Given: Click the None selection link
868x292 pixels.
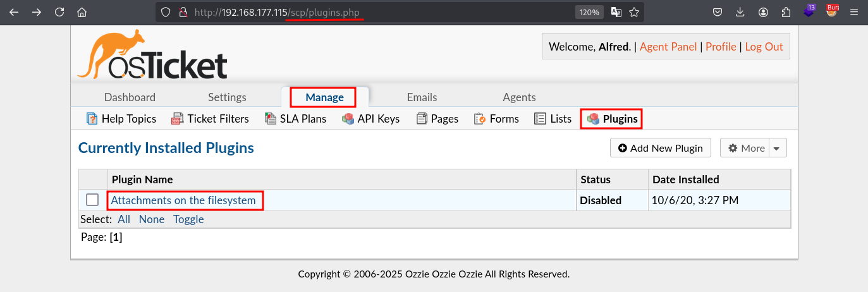Looking at the screenshot, I should point(152,219).
